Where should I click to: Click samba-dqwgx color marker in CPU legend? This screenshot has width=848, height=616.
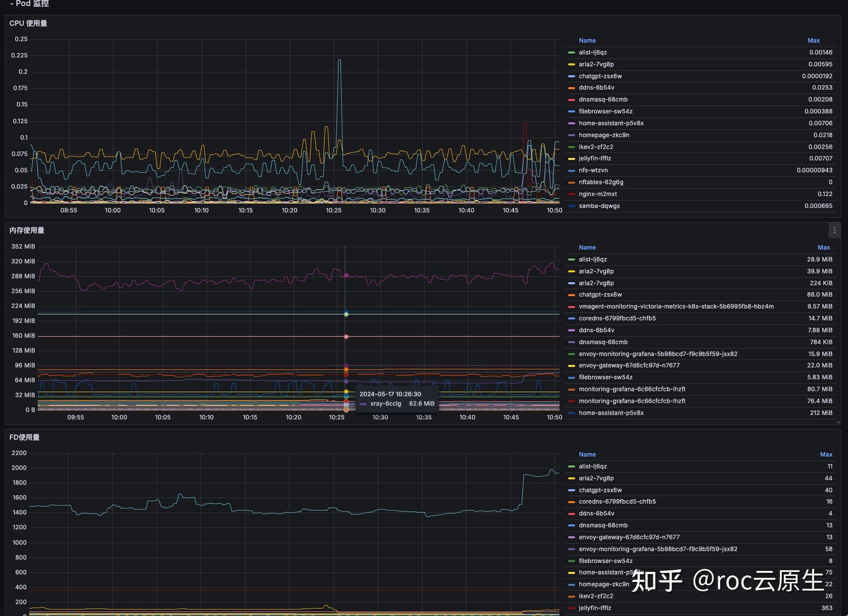[x=571, y=206]
